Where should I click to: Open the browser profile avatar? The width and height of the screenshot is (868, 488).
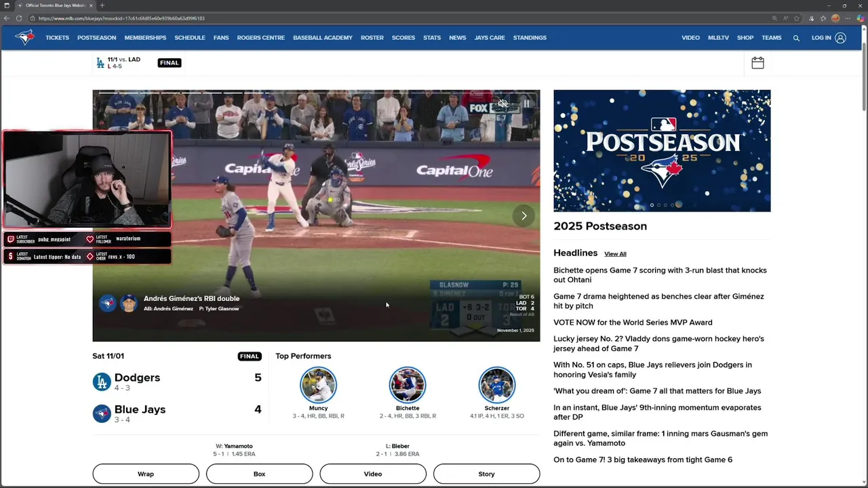(835, 18)
